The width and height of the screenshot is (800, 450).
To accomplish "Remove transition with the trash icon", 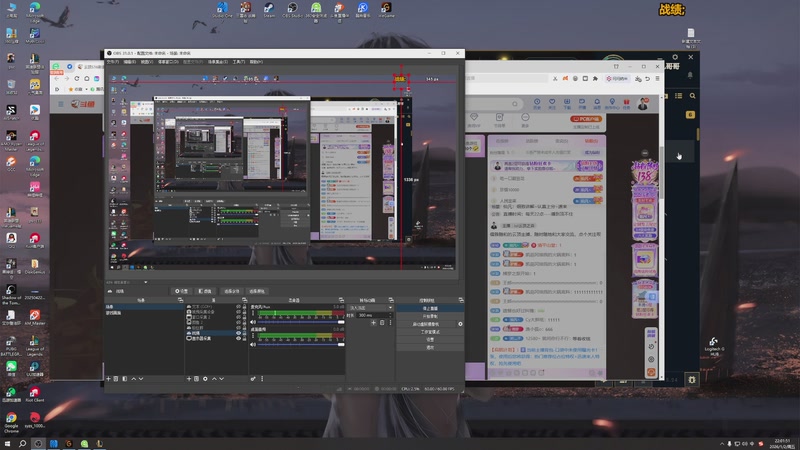I will pyautogui.click(x=382, y=322).
